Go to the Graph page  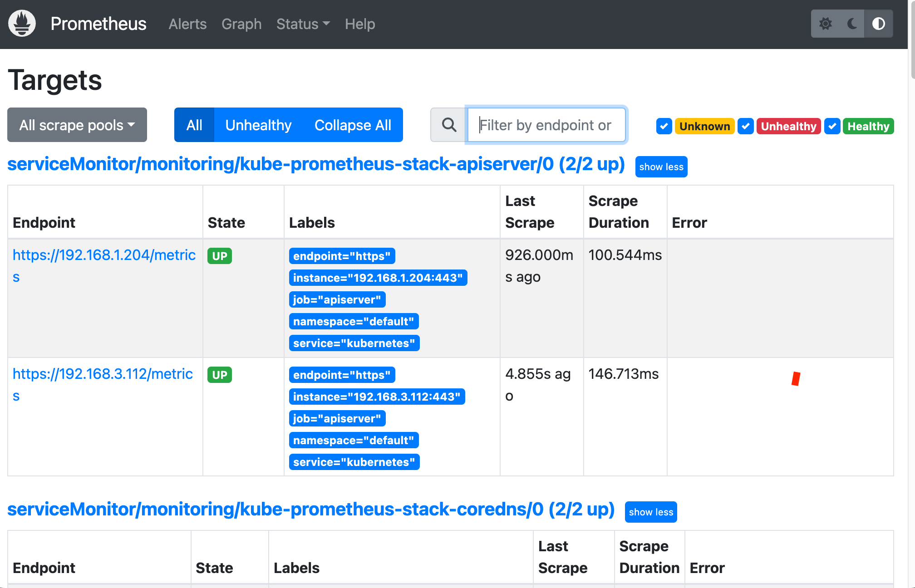point(241,24)
